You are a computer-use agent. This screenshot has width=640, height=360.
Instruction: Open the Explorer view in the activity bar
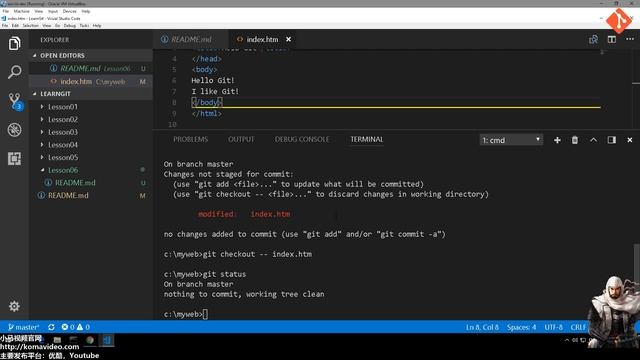pos(14,43)
